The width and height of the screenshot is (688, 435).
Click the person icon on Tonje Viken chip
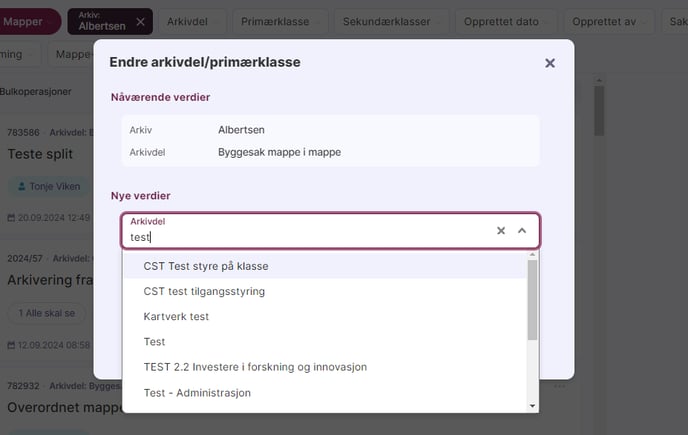click(x=21, y=187)
